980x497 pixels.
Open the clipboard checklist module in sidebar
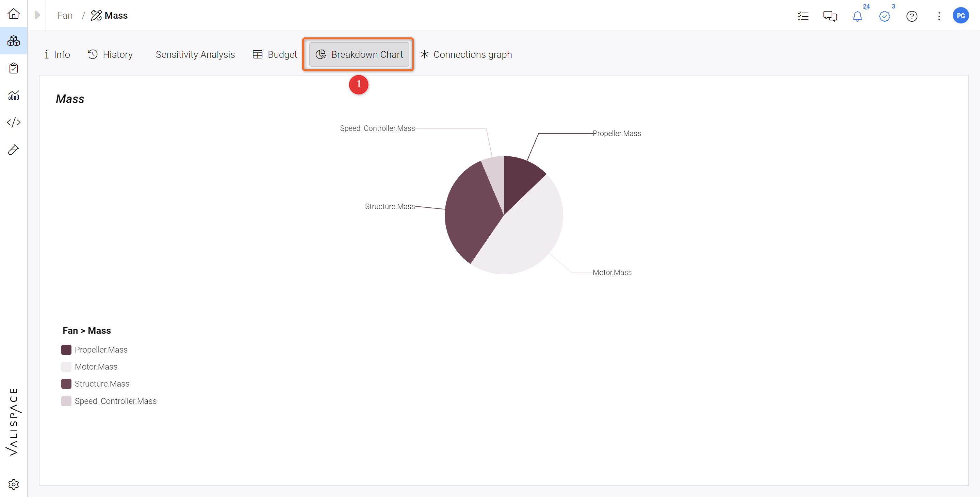pos(14,68)
